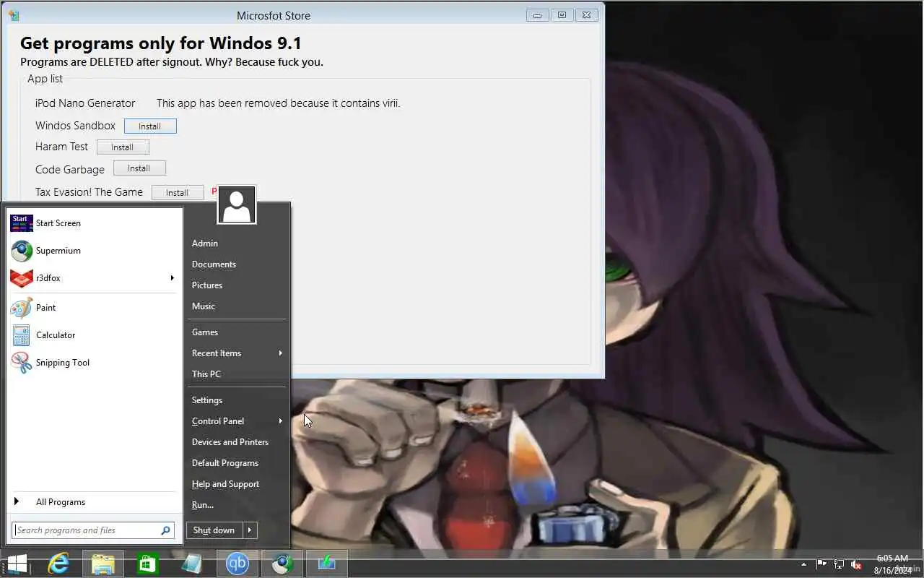The image size is (924, 578).
Task: Click the iPod Nano Generator label
Action: [85, 103]
